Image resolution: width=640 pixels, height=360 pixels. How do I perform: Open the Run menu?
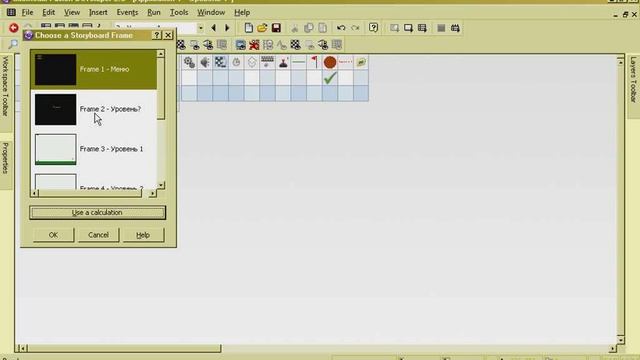pos(153,12)
